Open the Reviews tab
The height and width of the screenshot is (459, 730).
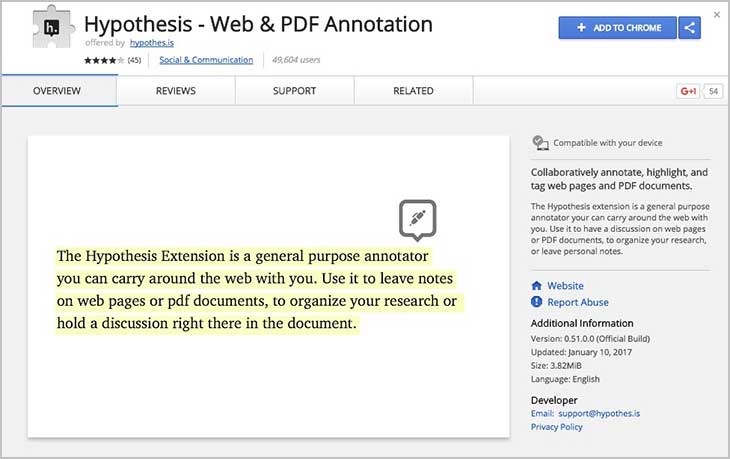(x=176, y=91)
